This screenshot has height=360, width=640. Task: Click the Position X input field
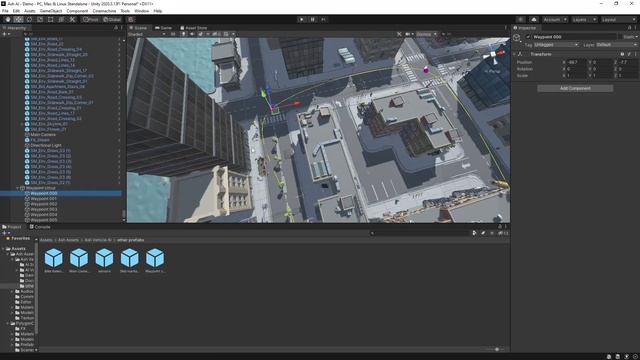click(577, 62)
